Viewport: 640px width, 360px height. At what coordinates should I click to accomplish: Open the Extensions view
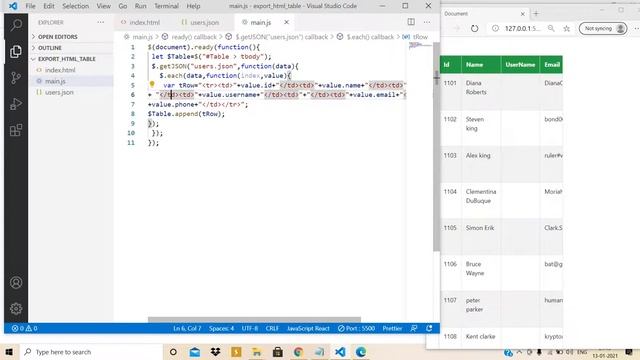click(16, 130)
